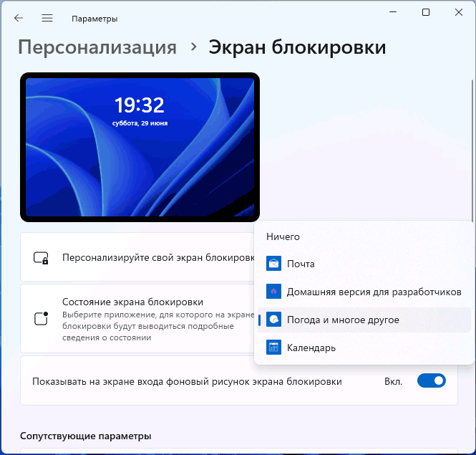
Task: Click the Состояние экрана блокировки heading
Action: point(132,302)
